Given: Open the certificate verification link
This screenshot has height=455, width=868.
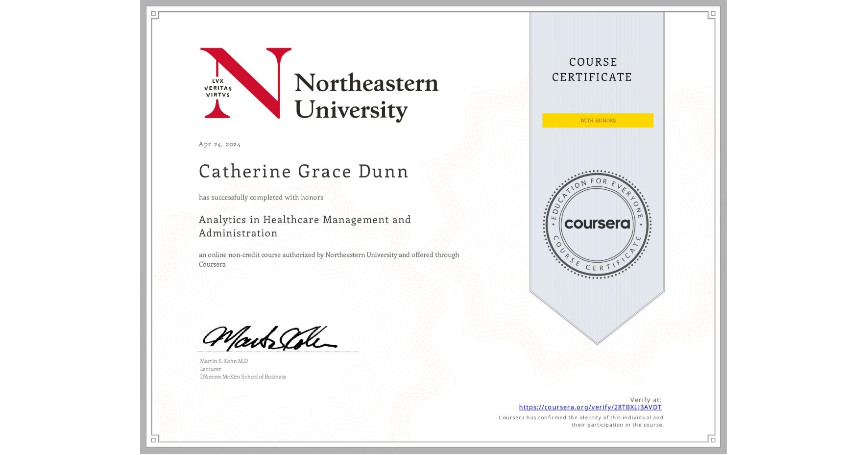Looking at the screenshot, I should coord(590,407).
